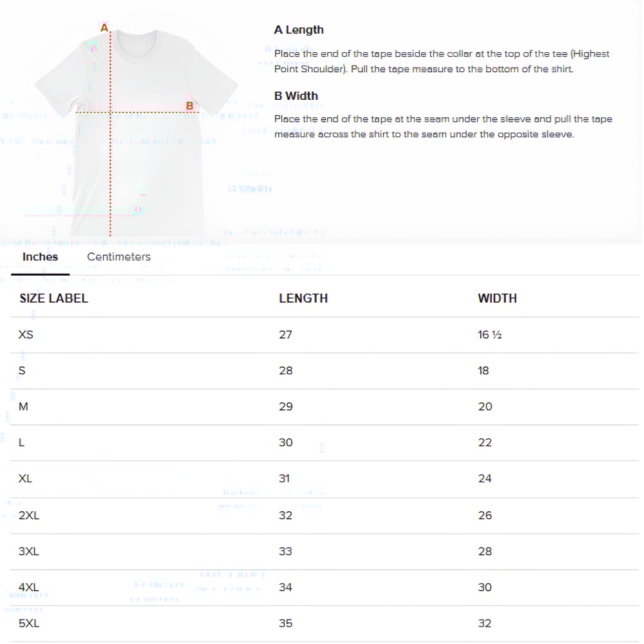The image size is (644, 644).
Task: Select the 2XL size row label
Action: 29,515
